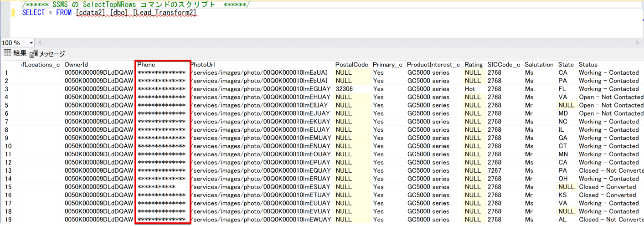
Task: Click PhotoUrl cell ending lmEGUAY
Action: [262, 89]
